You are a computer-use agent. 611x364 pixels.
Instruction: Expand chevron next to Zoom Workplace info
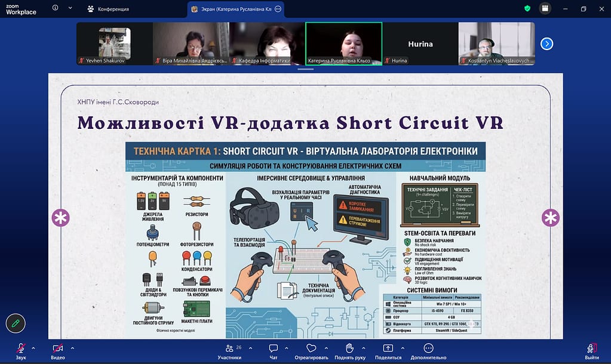[70, 8]
